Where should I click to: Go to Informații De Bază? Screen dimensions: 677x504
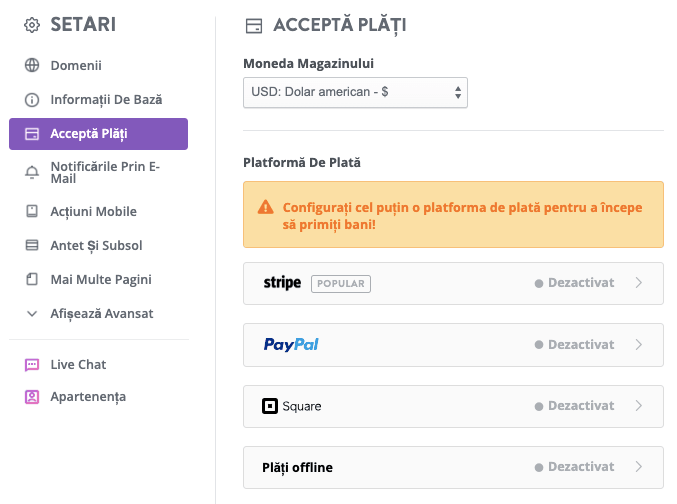tap(106, 100)
